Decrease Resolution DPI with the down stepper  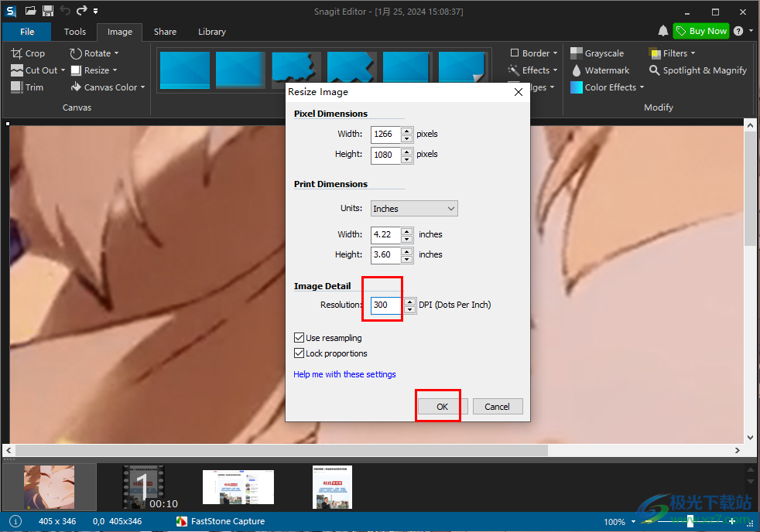(410, 309)
